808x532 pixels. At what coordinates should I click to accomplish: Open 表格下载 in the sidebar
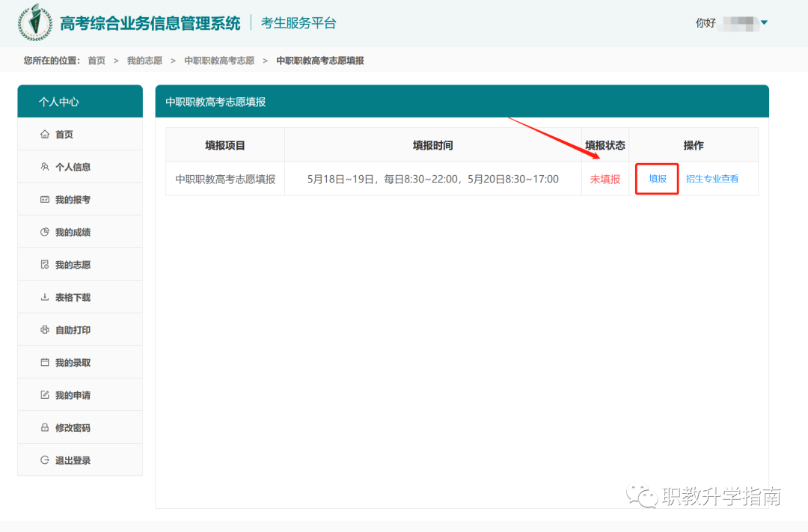pyautogui.click(x=80, y=297)
